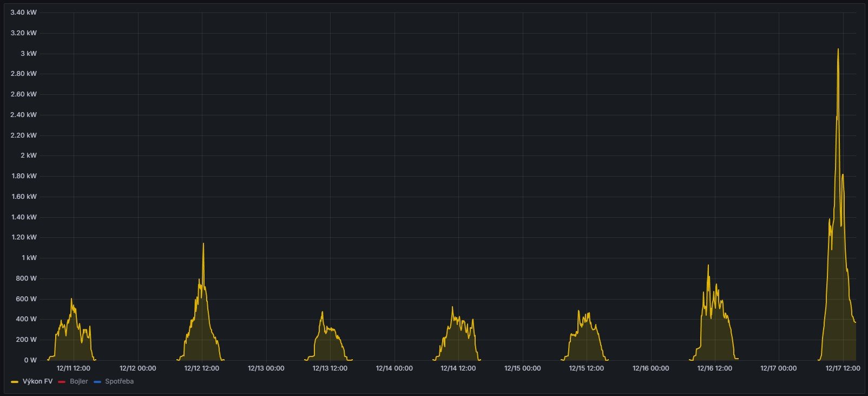Click the "2.40 kW" y-axis label
Image resolution: width=868 pixels, height=396 pixels.
[24, 115]
